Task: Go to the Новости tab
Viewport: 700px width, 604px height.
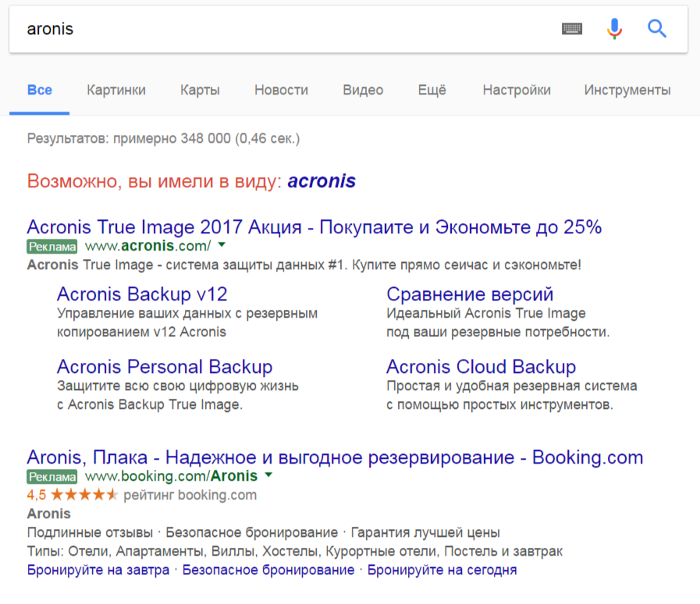Action: tap(281, 90)
